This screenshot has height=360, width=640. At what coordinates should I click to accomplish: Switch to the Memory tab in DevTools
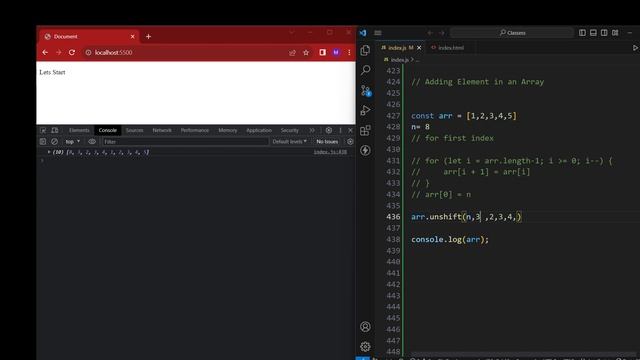[227, 130]
